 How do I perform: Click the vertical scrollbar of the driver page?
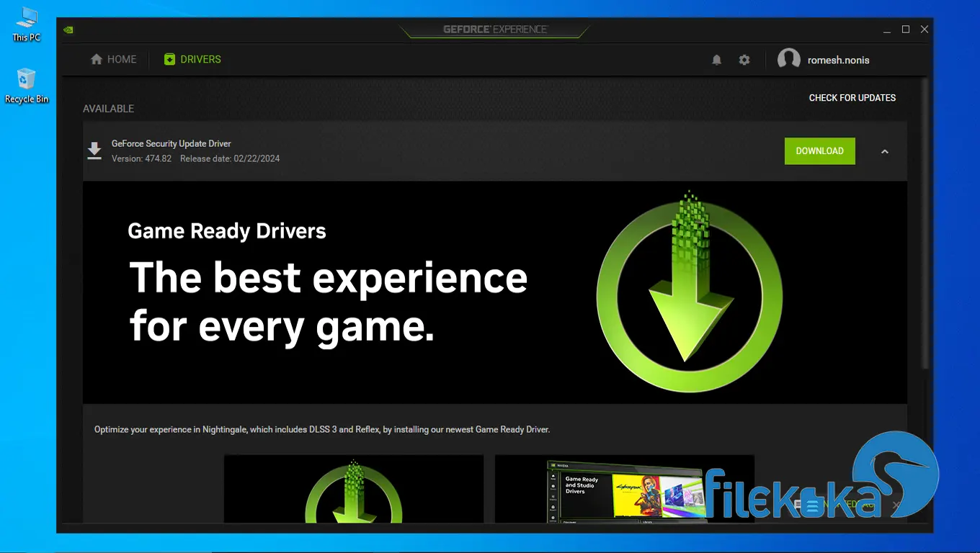[x=925, y=225]
